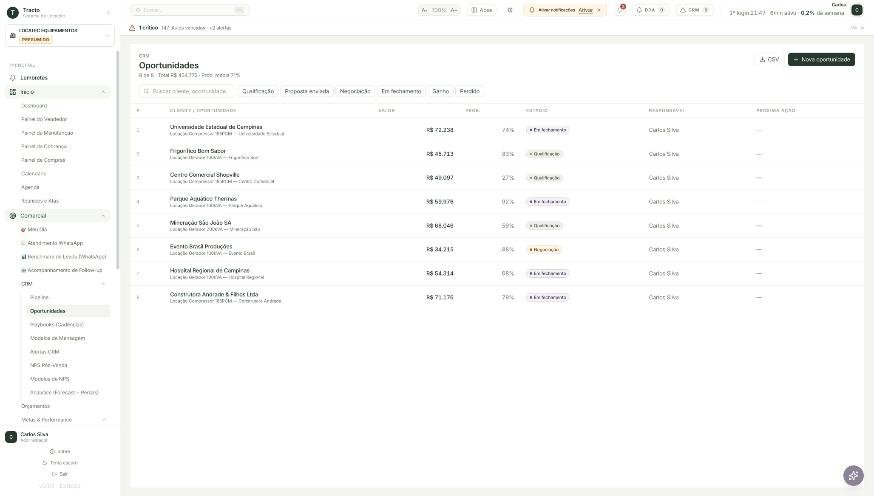The height and width of the screenshot is (496, 874).
Task: Expand Metas & Performance section
Action: [x=104, y=420]
